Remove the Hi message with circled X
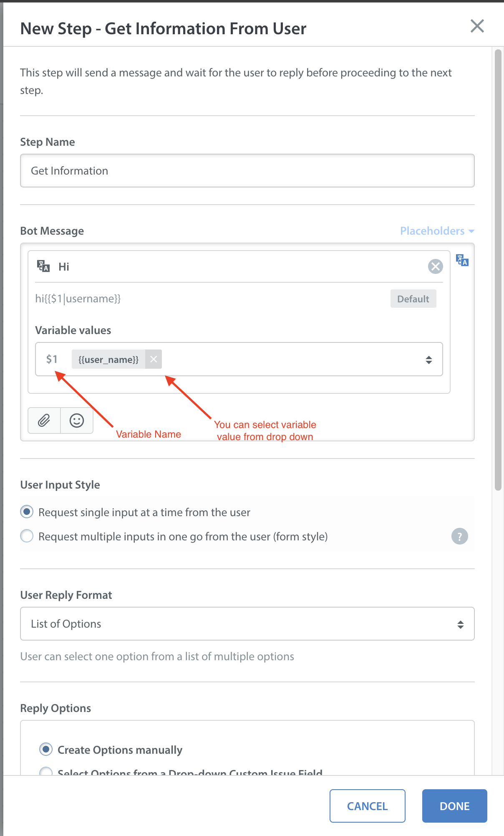This screenshot has width=504, height=836. pyautogui.click(x=435, y=266)
